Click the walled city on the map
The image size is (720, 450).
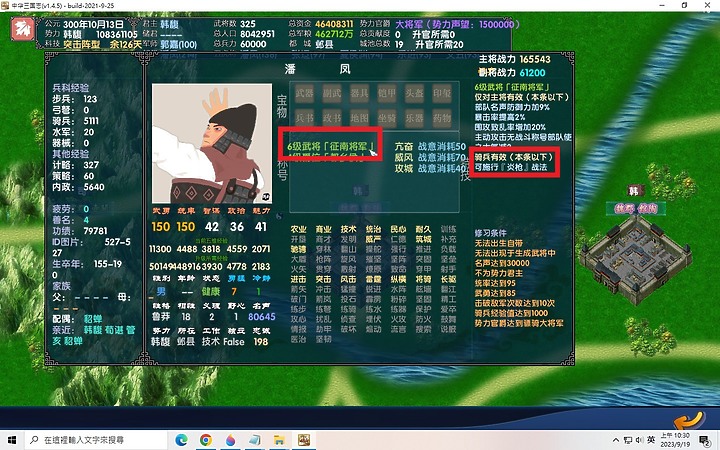point(636,262)
